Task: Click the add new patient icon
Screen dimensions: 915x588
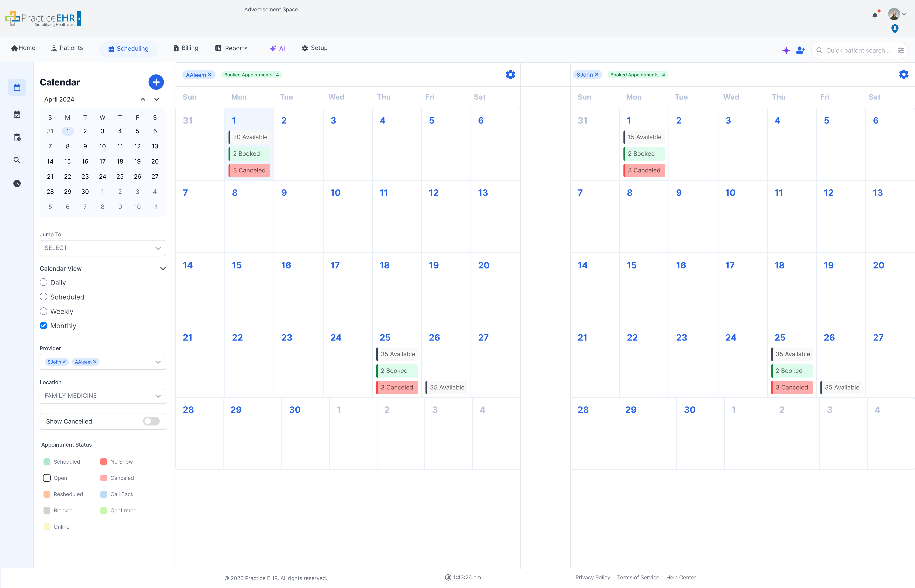Action: (x=800, y=50)
